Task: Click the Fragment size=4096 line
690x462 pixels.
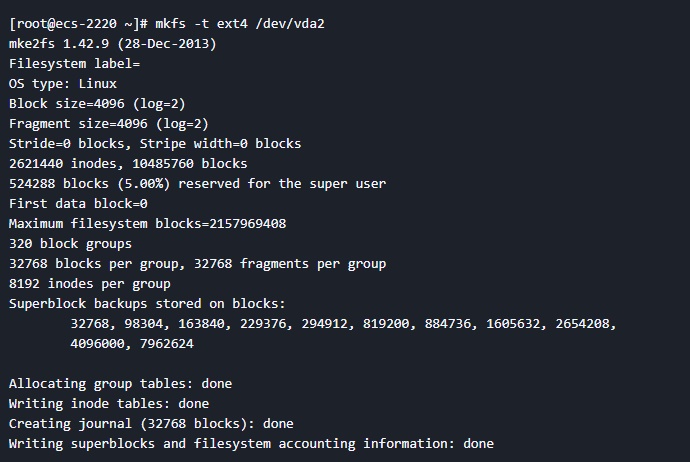Action: click(x=109, y=124)
